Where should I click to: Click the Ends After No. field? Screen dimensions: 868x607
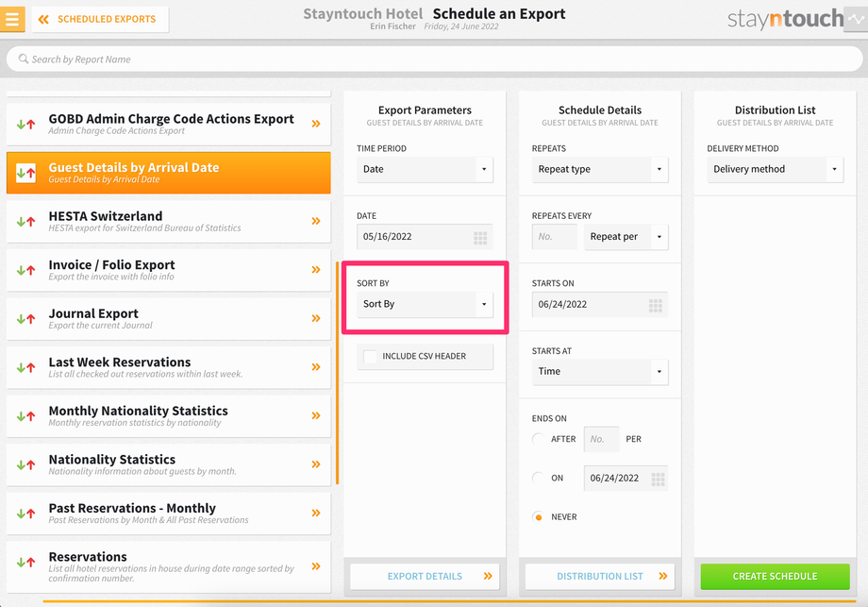[x=602, y=439]
